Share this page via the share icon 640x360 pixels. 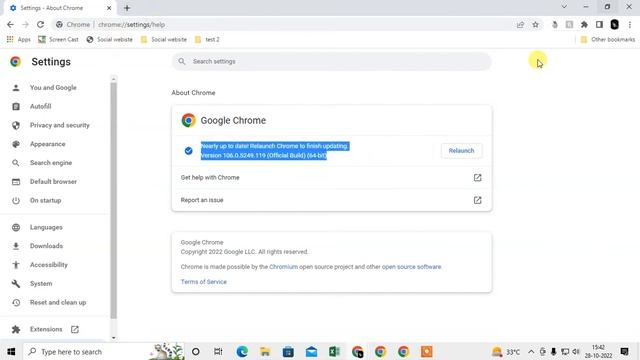[520, 24]
